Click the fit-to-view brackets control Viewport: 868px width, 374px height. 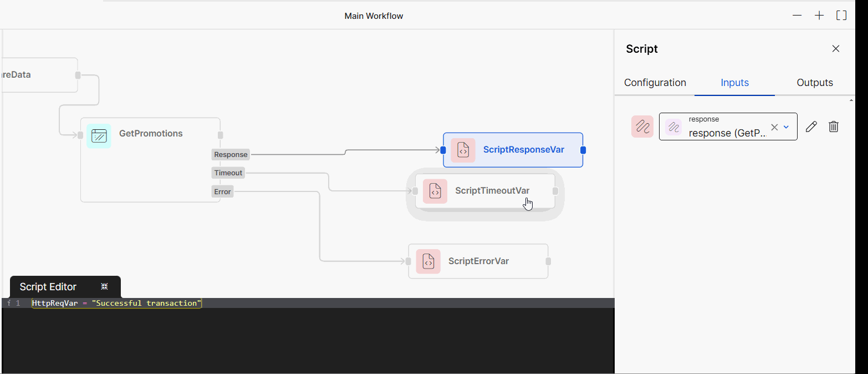click(x=841, y=15)
